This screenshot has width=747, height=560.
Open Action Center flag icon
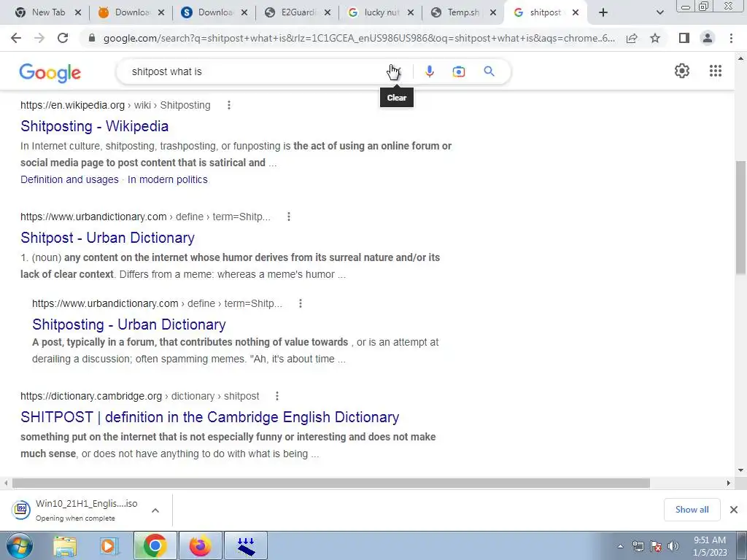click(x=656, y=546)
